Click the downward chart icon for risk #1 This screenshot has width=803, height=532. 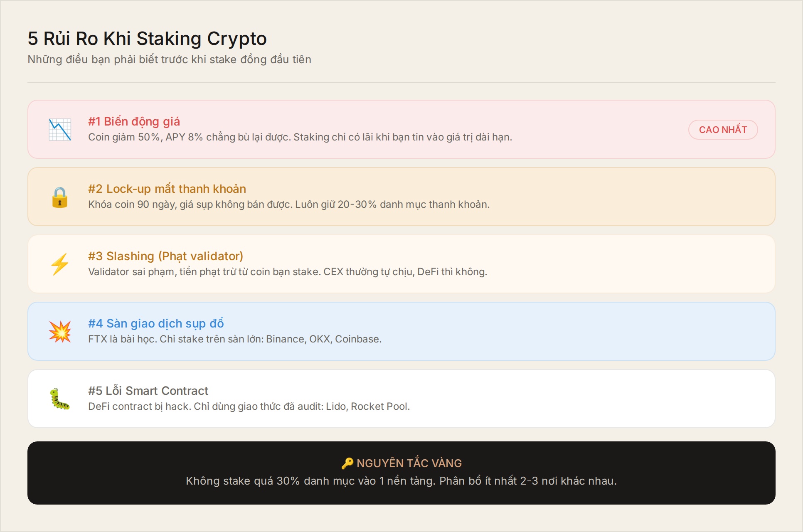[x=60, y=130]
